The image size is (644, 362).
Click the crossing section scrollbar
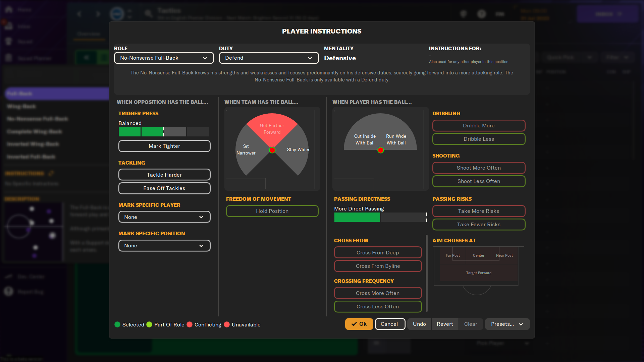point(427,273)
